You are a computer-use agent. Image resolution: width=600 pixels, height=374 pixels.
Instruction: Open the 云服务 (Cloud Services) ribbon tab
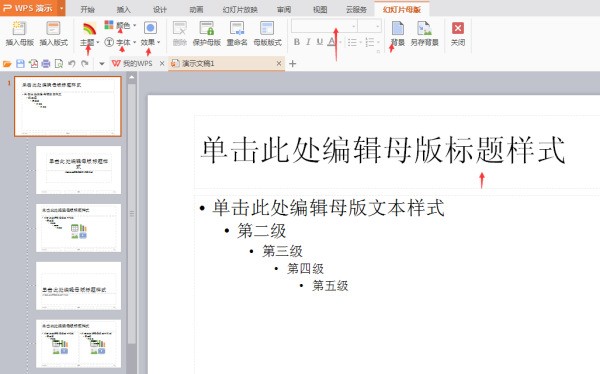pyautogui.click(x=356, y=9)
